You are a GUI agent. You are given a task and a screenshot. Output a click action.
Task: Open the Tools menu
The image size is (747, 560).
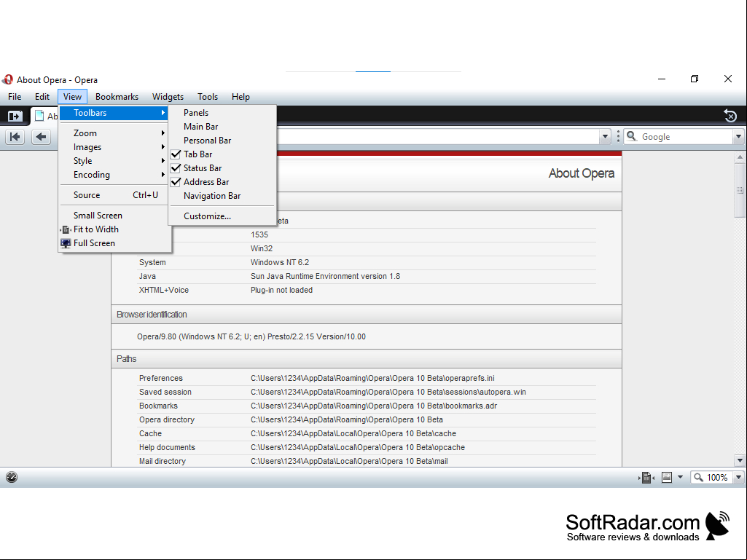pos(208,97)
